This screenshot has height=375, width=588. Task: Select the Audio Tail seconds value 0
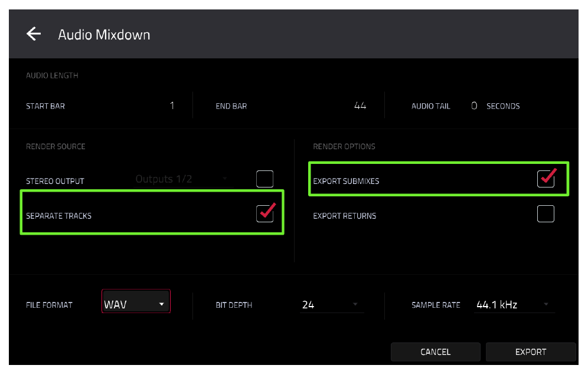[x=474, y=106]
